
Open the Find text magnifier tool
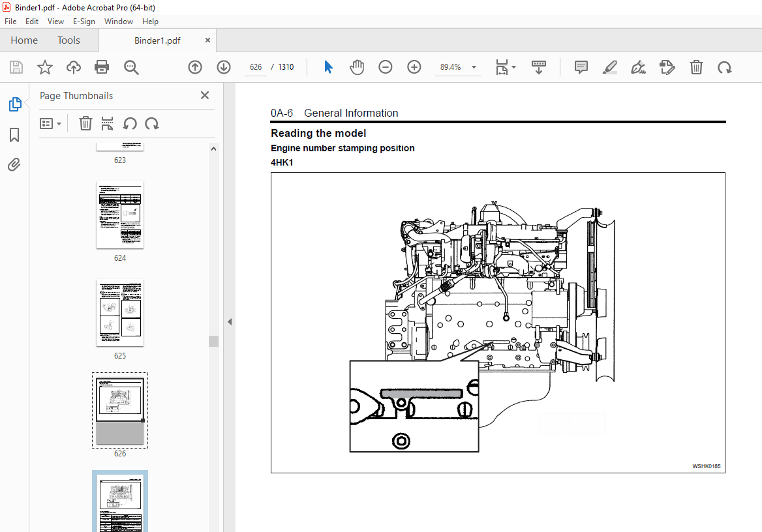131,67
